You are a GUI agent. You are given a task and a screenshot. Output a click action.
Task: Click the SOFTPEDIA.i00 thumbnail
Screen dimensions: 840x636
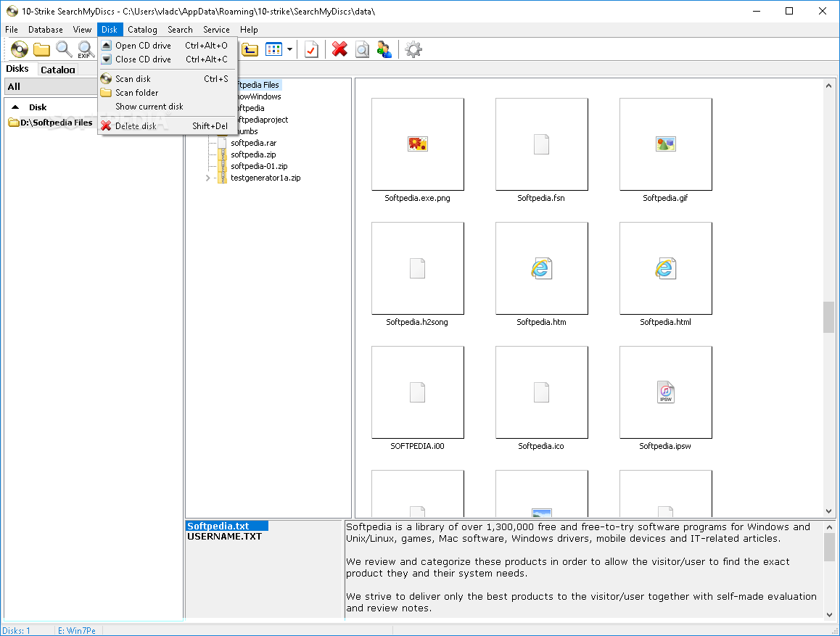coord(417,392)
